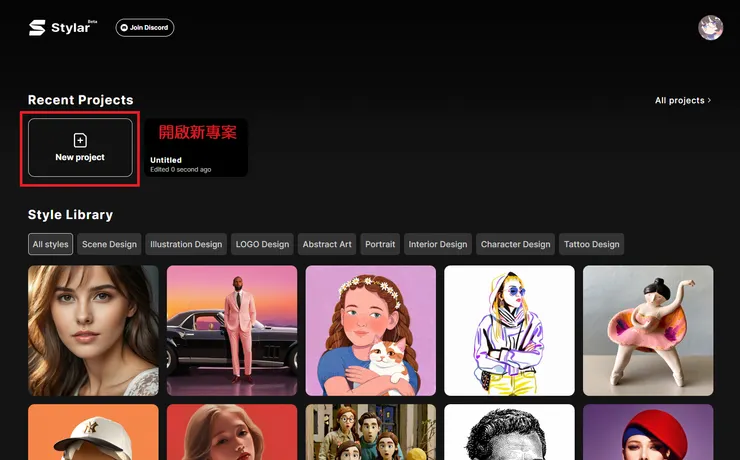The width and height of the screenshot is (740, 460).
Task: Show Character Design styles
Action: 515,244
